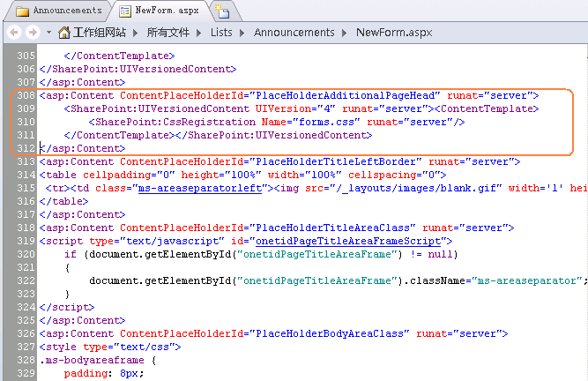588x381 pixels.
Task: Open Announcements in the breadcrumb
Action: 294,33
